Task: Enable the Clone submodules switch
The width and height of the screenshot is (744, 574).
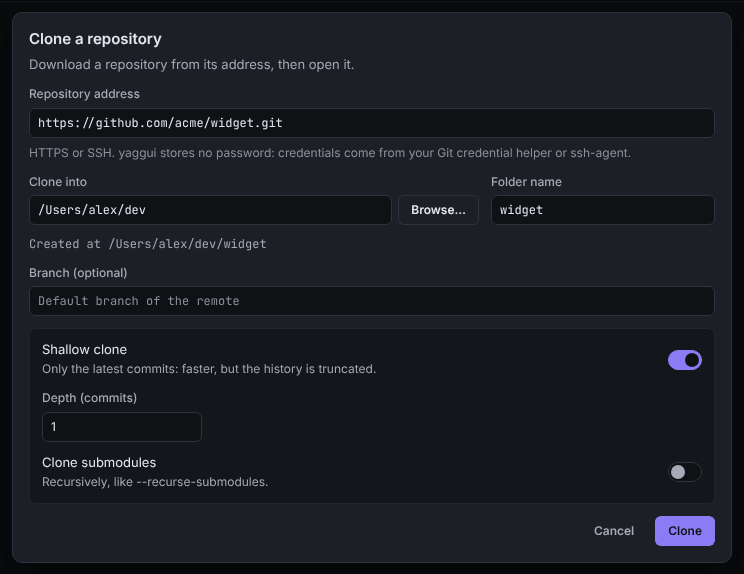Action: 685,472
